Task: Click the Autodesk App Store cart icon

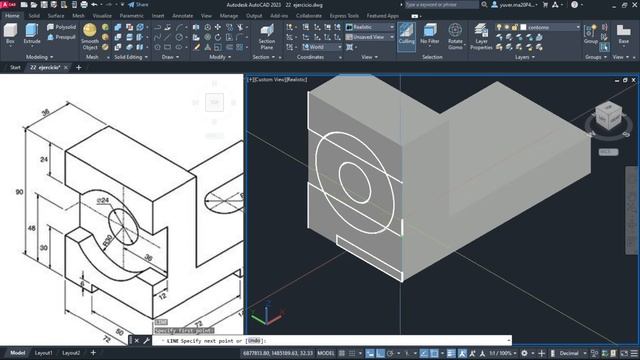Action: 545,5
